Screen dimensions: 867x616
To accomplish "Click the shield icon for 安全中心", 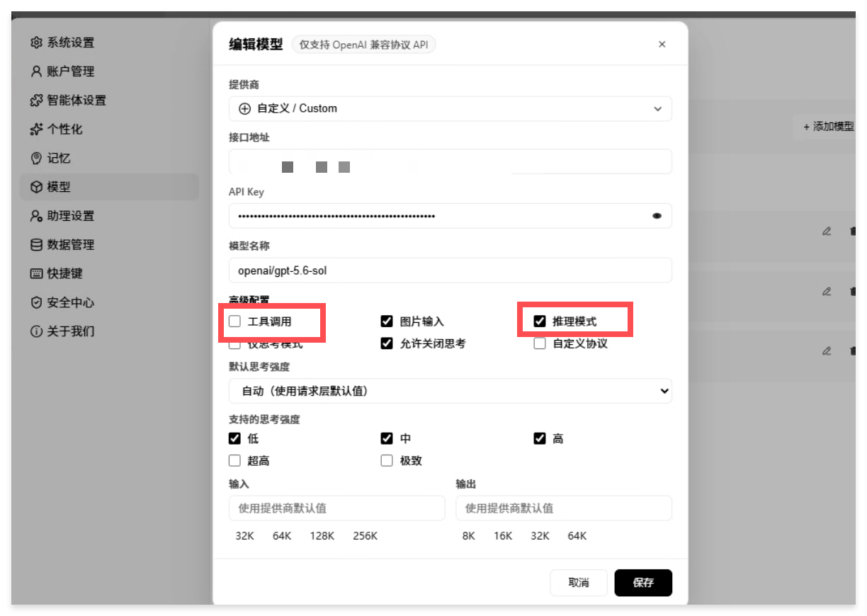I will click(x=36, y=303).
